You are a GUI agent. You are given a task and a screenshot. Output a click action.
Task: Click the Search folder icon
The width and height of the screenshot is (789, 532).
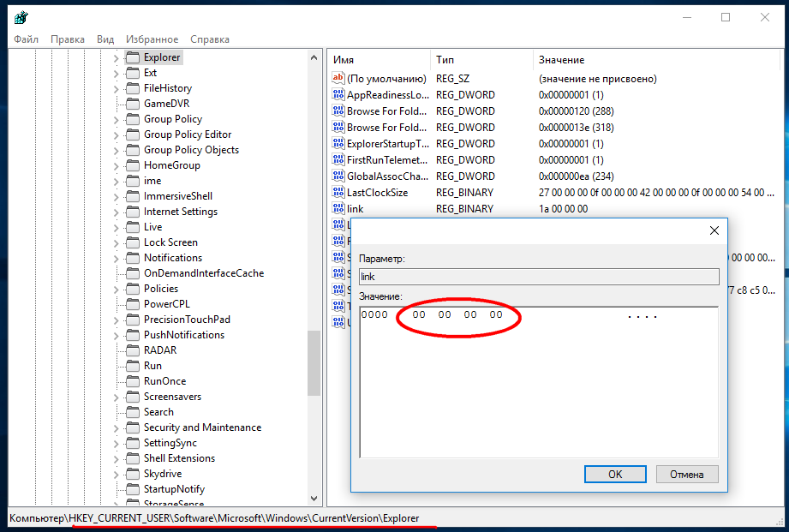click(133, 412)
